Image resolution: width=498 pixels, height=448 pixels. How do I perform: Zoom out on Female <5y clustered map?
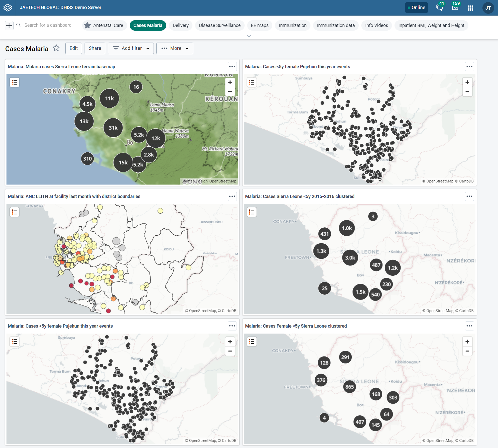467,351
